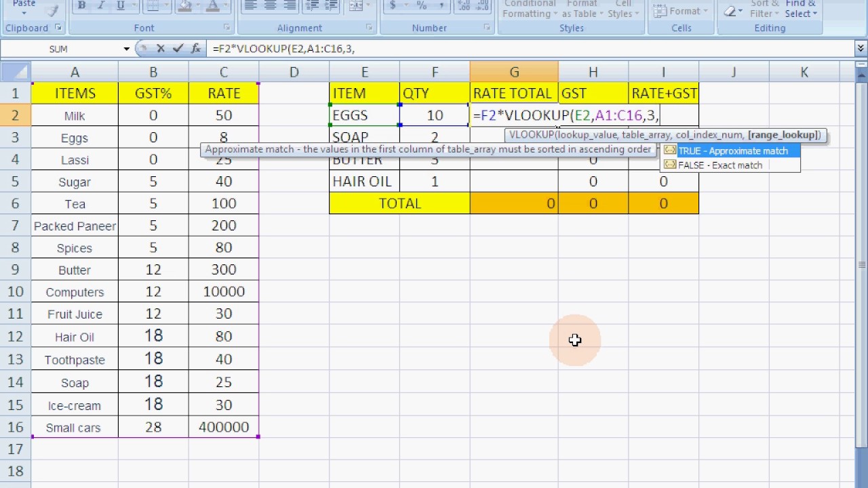Screen dimensions: 868x488
Task: Toggle Bold formatting
Action: [x=81, y=5]
